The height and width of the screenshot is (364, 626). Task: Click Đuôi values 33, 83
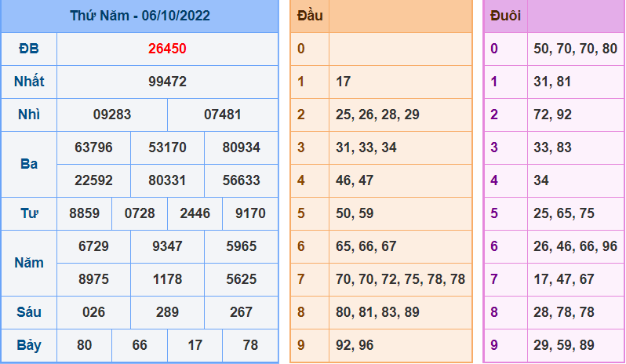552,147
